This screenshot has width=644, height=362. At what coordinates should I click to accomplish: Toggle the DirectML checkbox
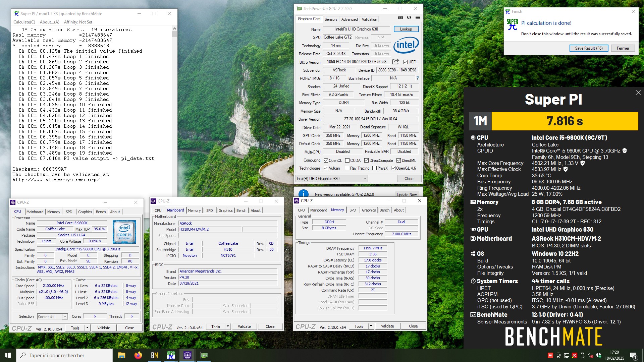click(x=398, y=161)
